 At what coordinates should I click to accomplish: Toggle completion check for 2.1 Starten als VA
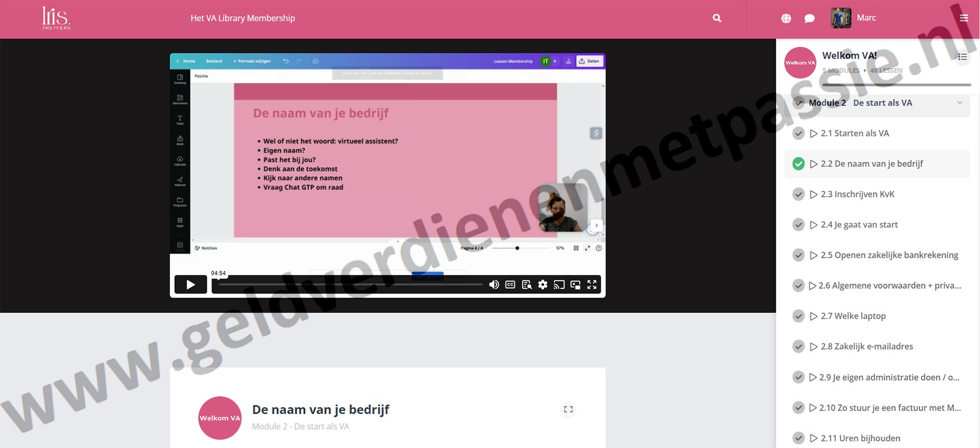799,134
